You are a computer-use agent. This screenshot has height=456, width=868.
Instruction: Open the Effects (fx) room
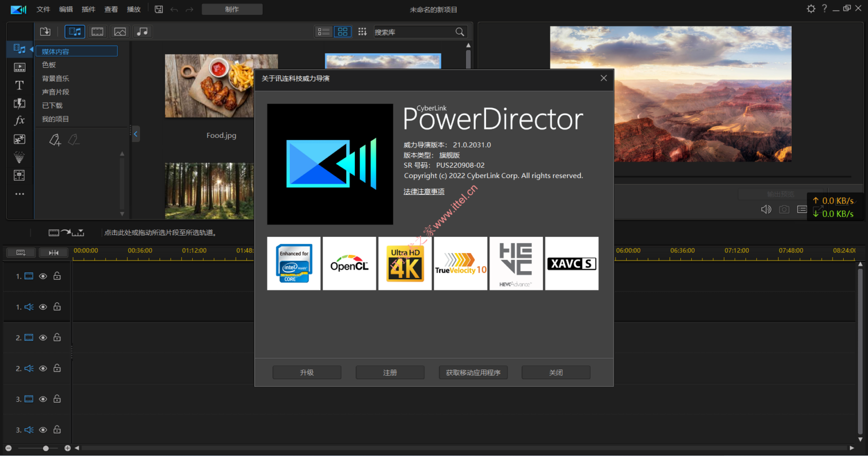pyautogui.click(x=19, y=120)
